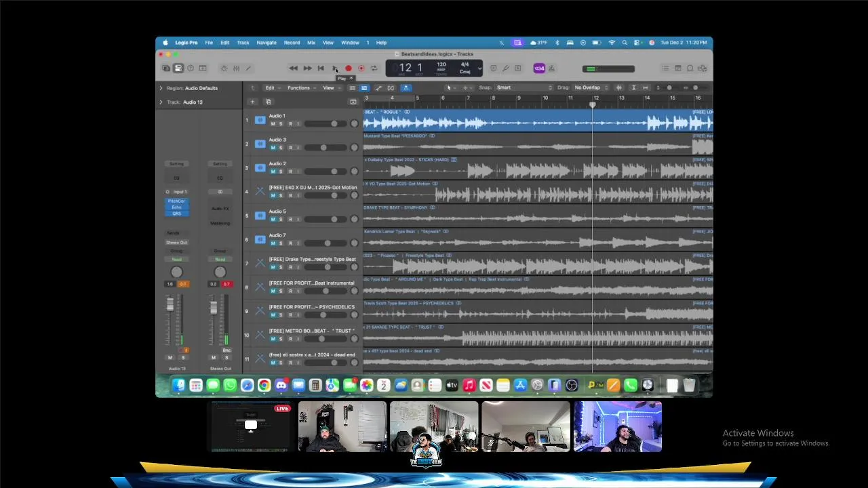Record-enable the Audio 2 track
Screen dimensions: 868x488
click(x=290, y=171)
